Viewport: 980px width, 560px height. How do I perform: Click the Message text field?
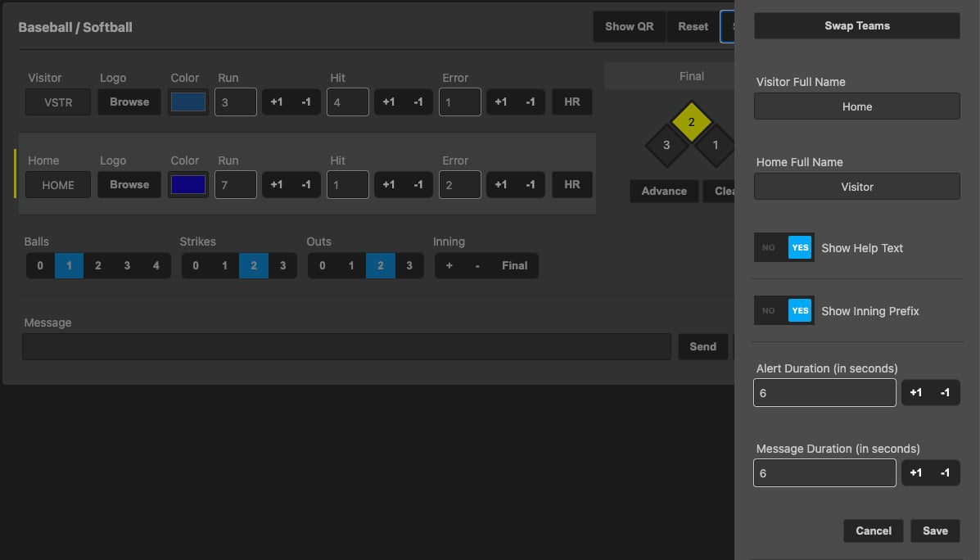(347, 347)
